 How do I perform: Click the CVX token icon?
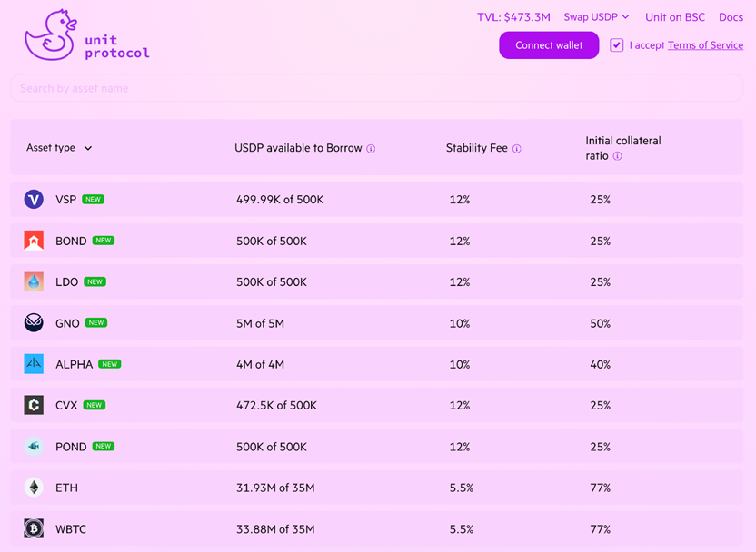(34, 405)
